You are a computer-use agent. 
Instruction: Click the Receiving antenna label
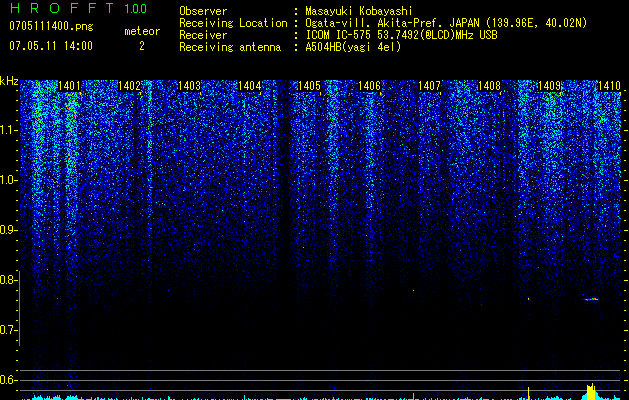[x=230, y=47]
